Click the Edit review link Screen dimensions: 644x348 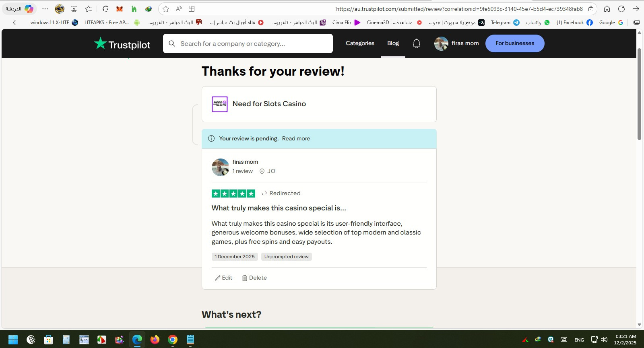(224, 278)
